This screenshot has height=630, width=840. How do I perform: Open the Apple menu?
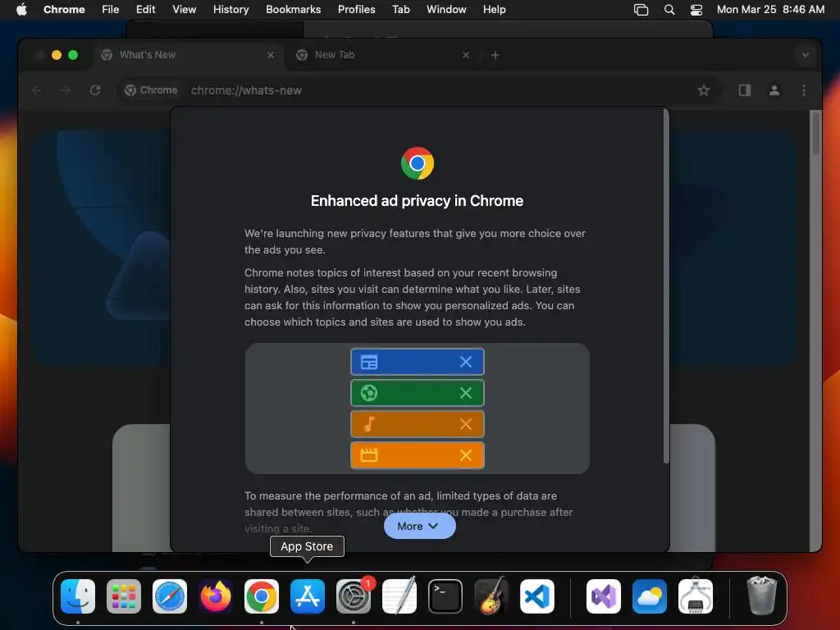21,10
